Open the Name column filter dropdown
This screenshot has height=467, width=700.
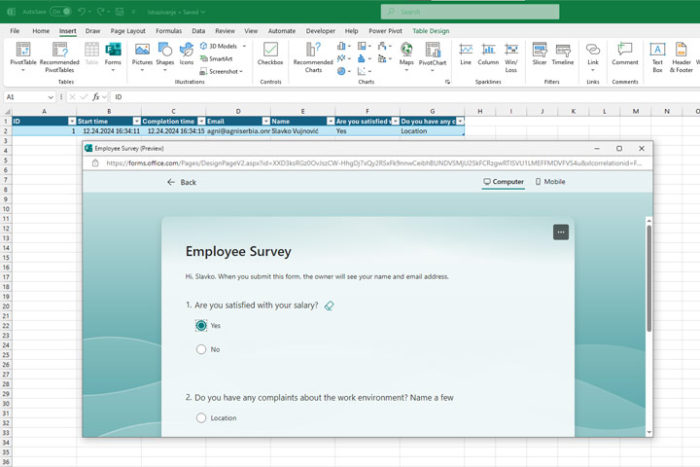point(330,121)
